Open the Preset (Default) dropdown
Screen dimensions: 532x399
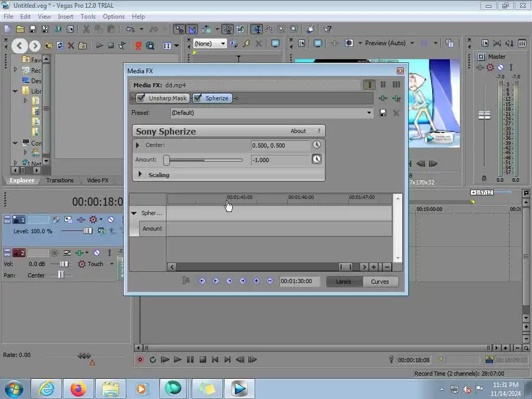(x=369, y=113)
